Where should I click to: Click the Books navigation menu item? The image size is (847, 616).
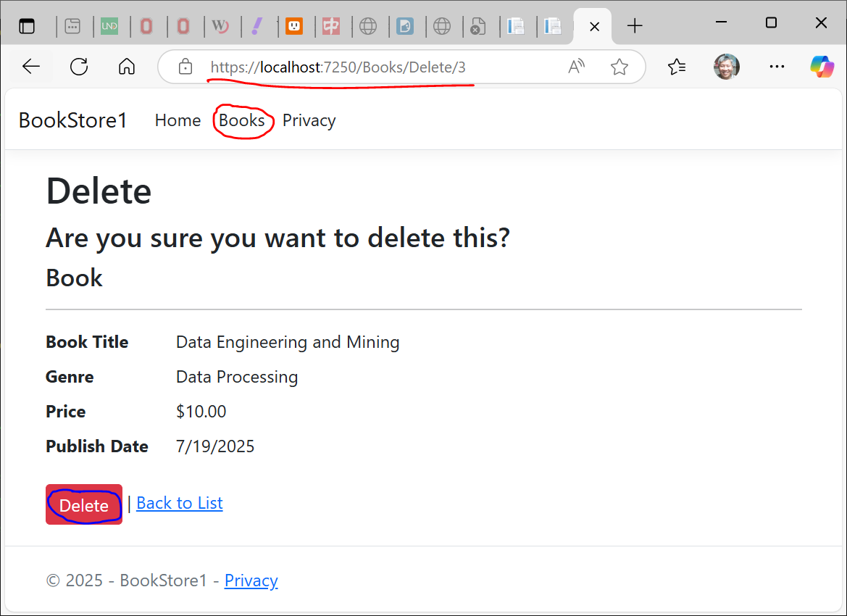coord(242,120)
